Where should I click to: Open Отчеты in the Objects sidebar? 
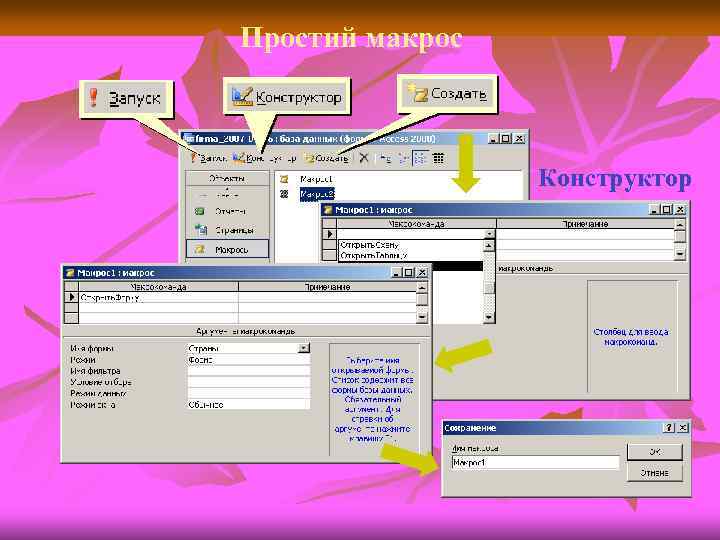(230, 211)
